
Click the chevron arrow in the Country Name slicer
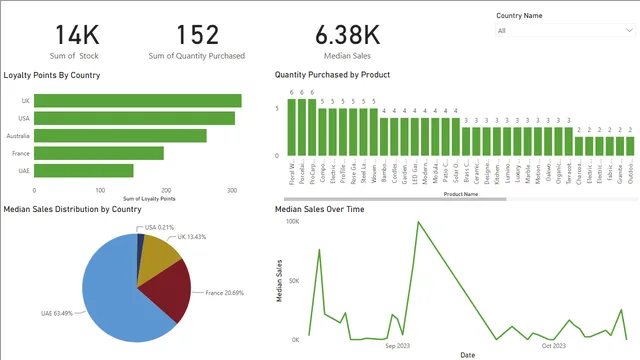click(629, 31)
